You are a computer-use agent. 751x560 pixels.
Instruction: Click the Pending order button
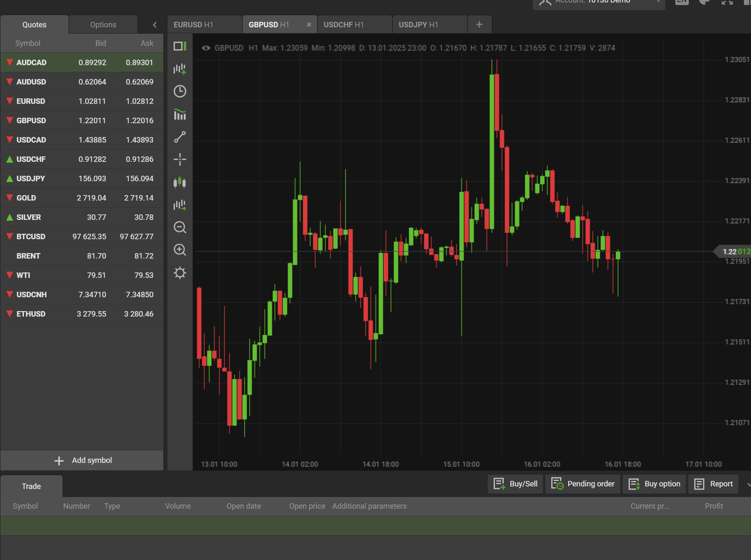pos(582,484)
